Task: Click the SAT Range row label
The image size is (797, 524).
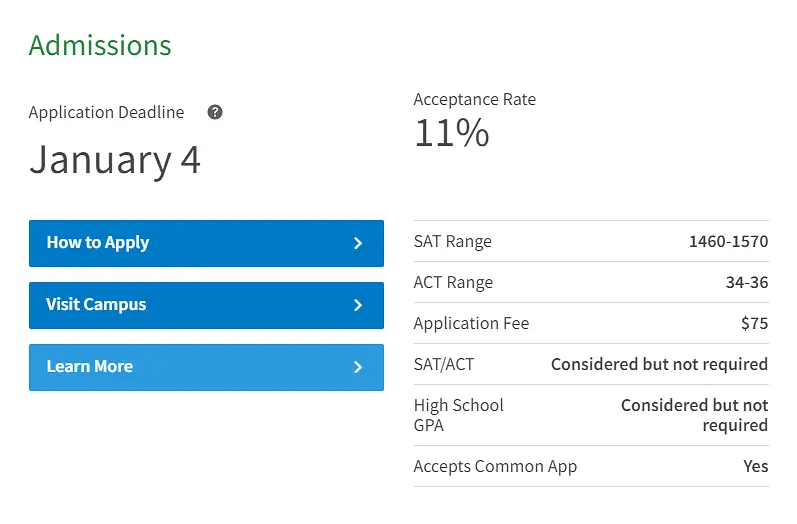Action: (453, 242)
